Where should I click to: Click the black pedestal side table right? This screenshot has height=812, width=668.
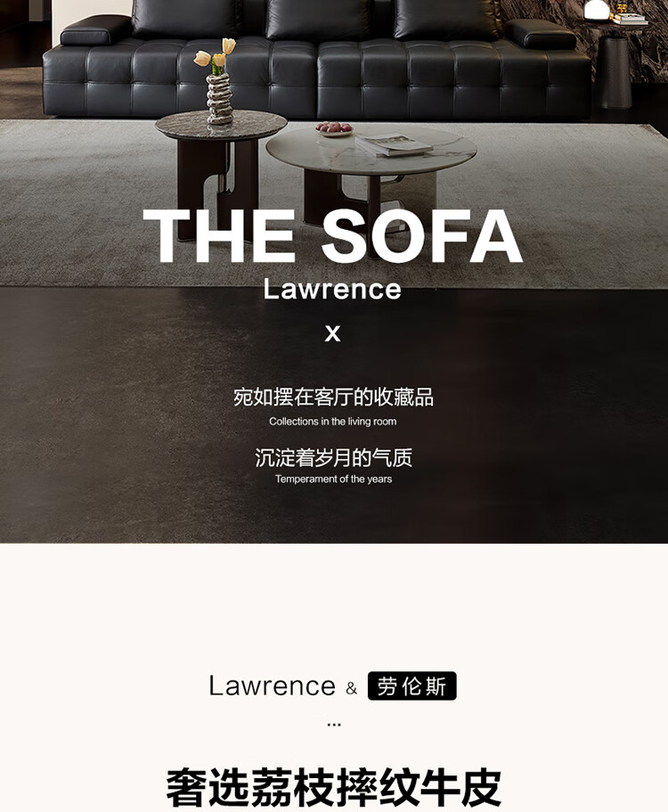[615, 70]
